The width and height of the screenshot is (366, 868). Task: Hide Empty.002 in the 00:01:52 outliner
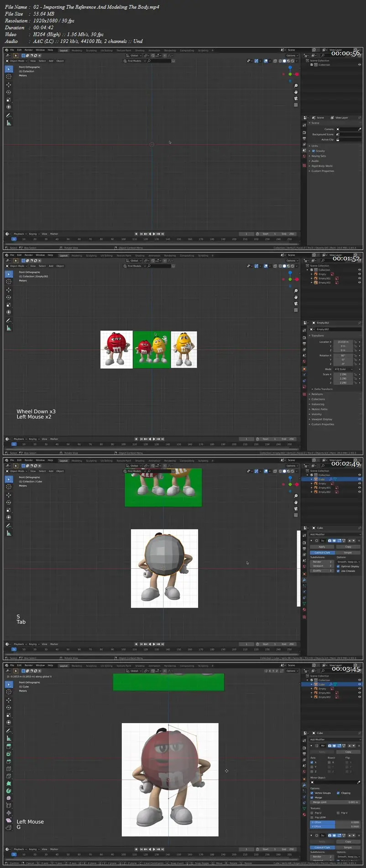(359, 282)
